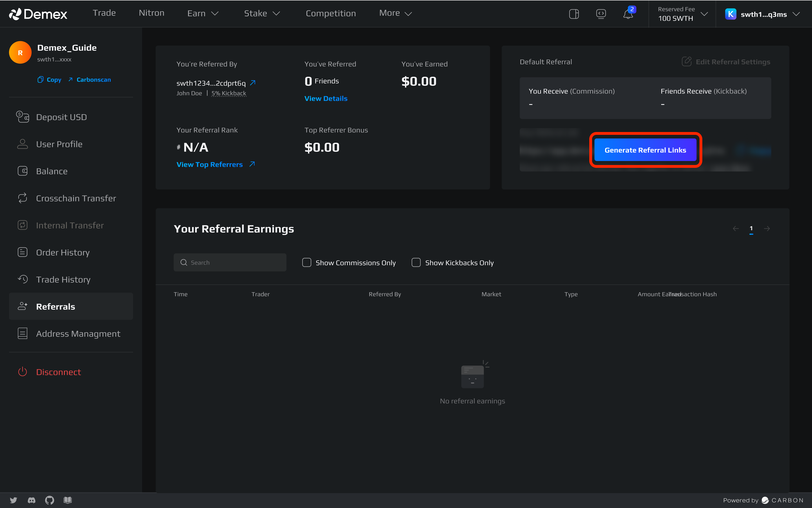Image resolution: width=812 pixels, height=508 pixels.
Task: Expand the Stake dropdown menu
Action: point(262,14)
